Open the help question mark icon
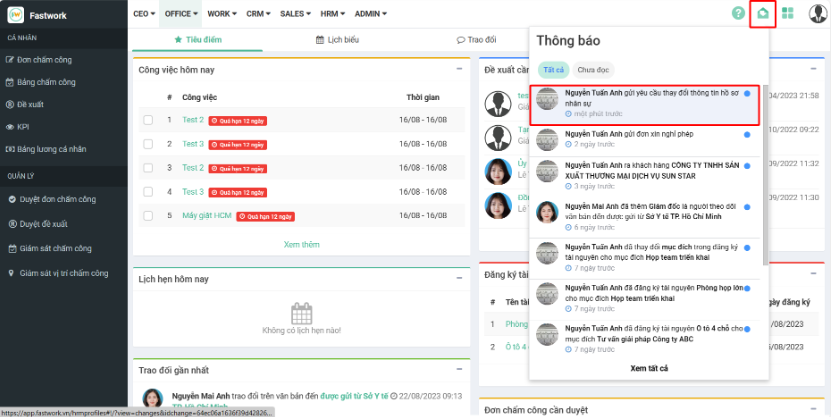This screenshot has height=417, width=832. (738, 14)
